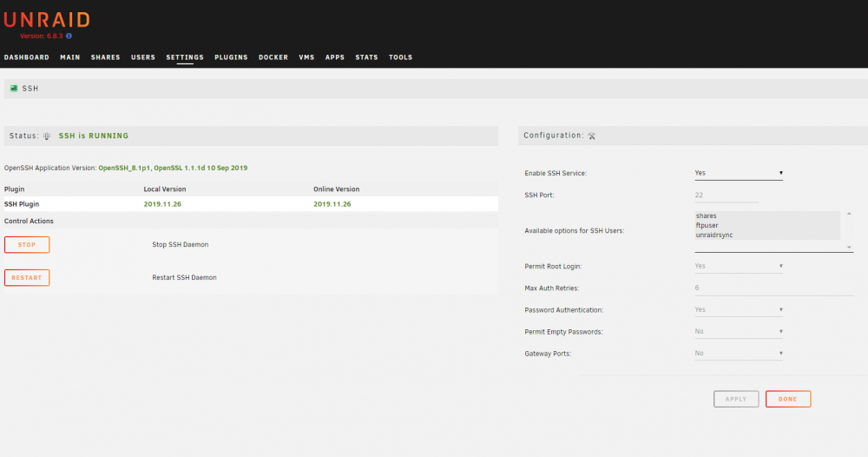The image size is (868, 457).
Task: Click 'SSH is RUNNING' status text
Action: [94, 136]
